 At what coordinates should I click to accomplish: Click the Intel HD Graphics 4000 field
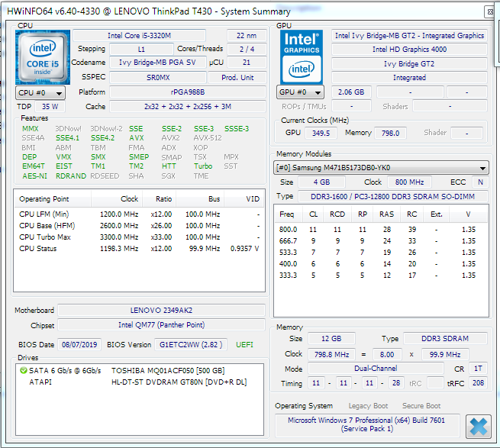click(409, 50)
